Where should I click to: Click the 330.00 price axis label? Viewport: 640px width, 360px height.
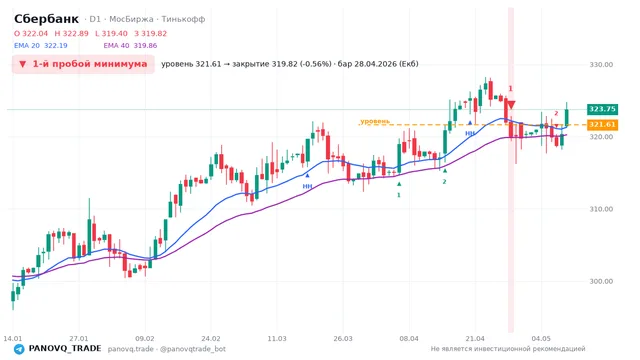(x=601, y=64)
